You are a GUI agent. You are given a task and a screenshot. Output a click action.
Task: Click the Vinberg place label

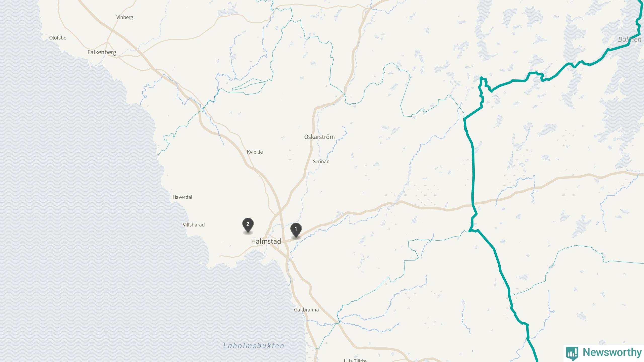tap(125, 17)
